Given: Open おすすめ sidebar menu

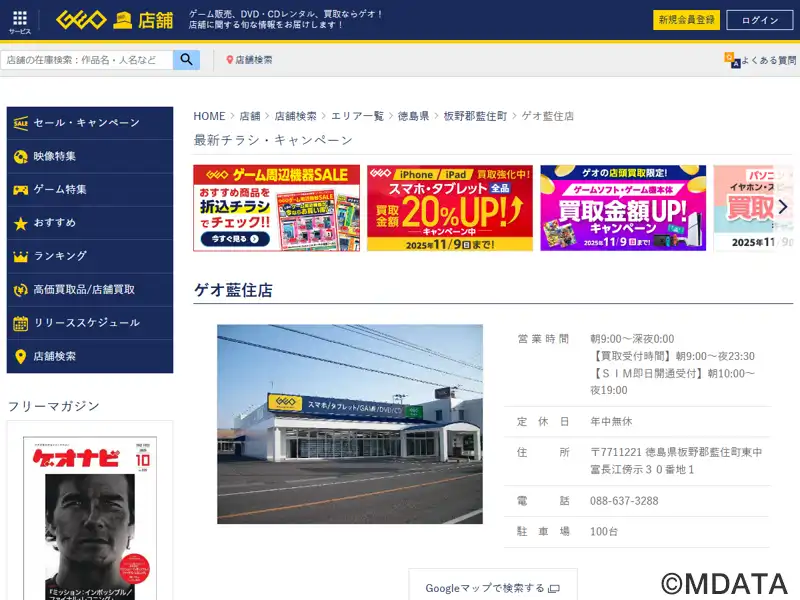Looking at the screenshot, I should pos(90,223).
